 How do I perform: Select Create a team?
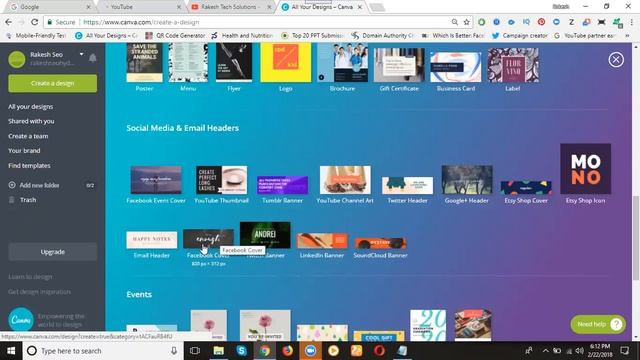tap(28, 136)
